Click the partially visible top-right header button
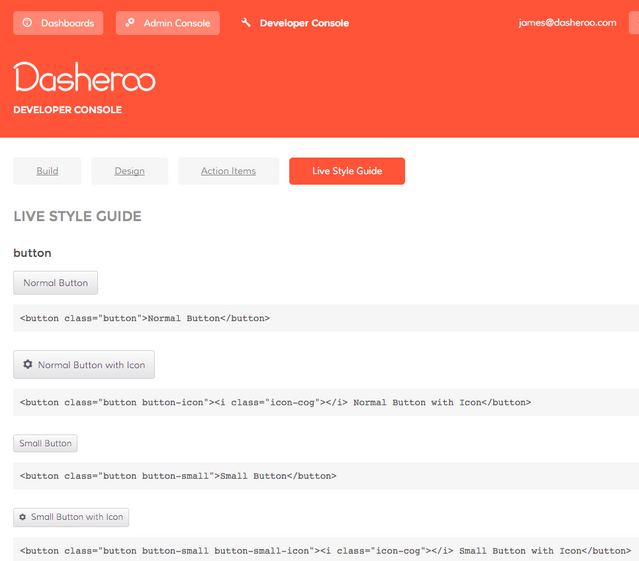This screenshot has width=639, height=561. tap(633, 23)
